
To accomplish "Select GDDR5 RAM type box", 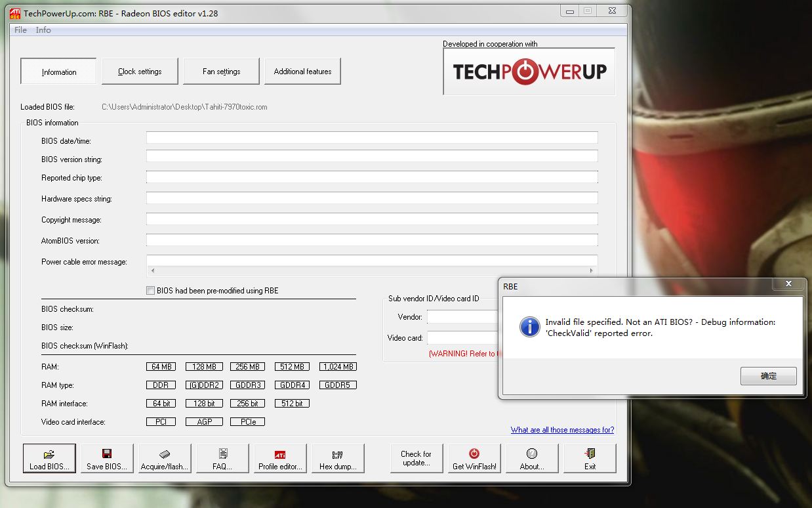I will point(338,385).
